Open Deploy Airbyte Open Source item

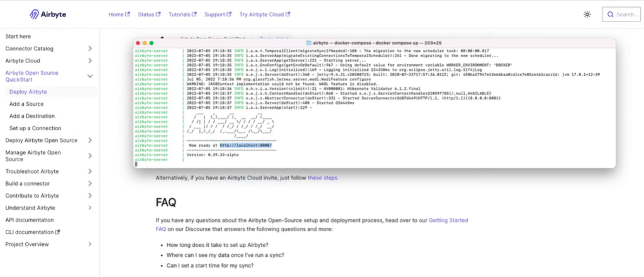tap(41, 140)
